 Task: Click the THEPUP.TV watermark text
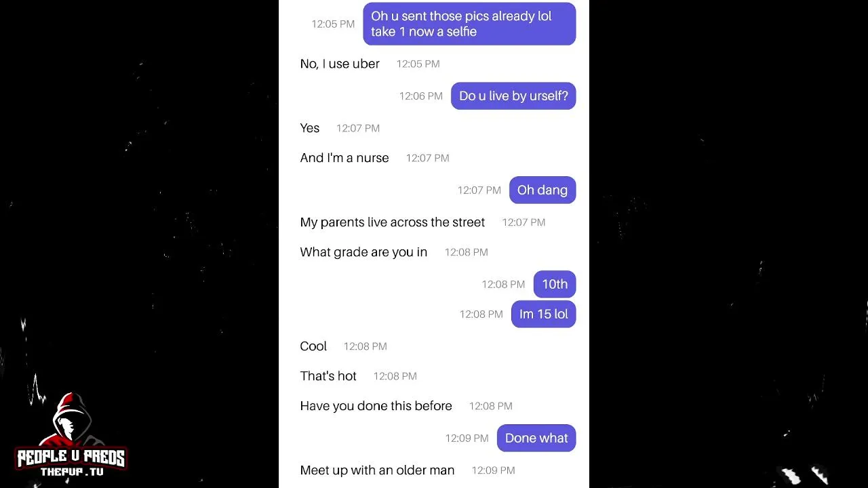coord(71,472)
